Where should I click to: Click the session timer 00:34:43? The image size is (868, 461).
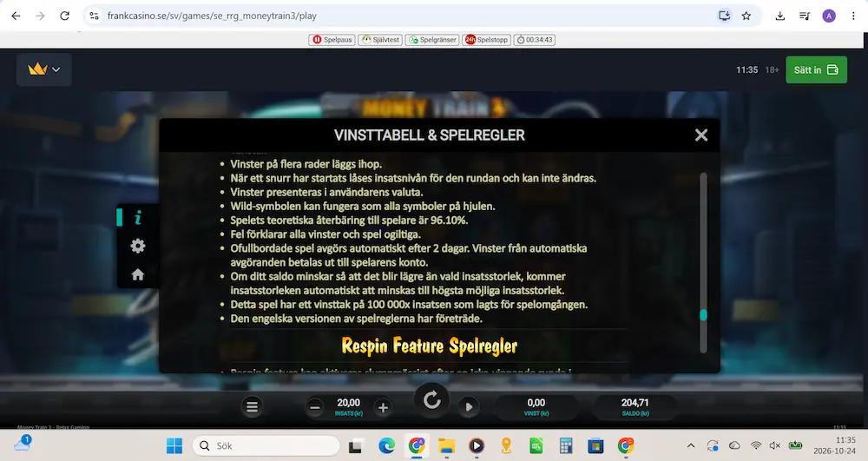coord(534,40)
